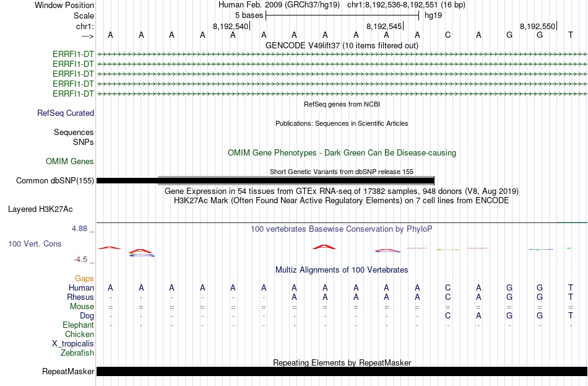This screenshot has width=588, height=386.
Task: Click the Zebrafish alignment row label
Action: point(77,353)
